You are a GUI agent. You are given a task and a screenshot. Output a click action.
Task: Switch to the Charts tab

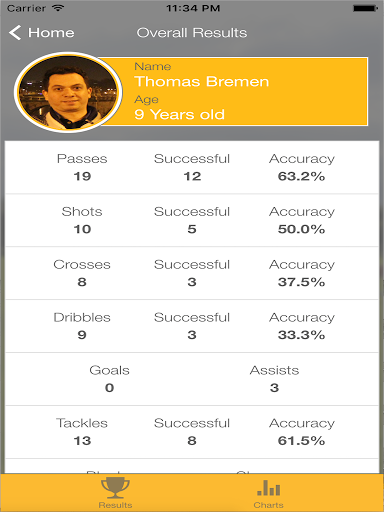(x=269, y=493)
